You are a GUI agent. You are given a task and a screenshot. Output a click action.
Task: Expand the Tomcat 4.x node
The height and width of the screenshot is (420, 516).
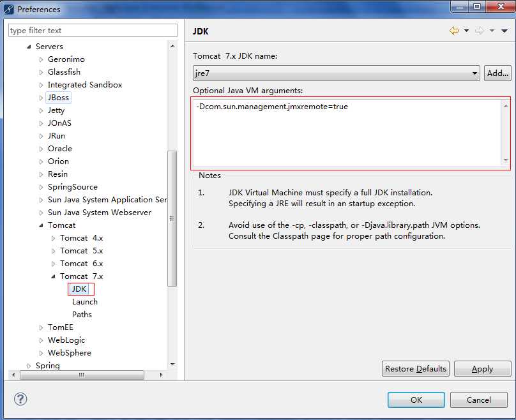point(53,238)
